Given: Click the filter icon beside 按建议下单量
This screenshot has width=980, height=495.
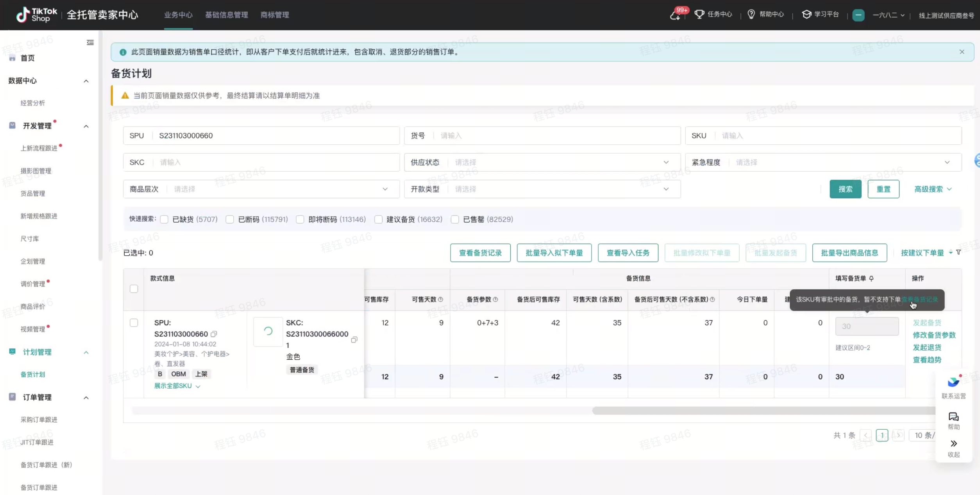Looking at the screenshot, I should pyautogui.click(x=958, y=253).
